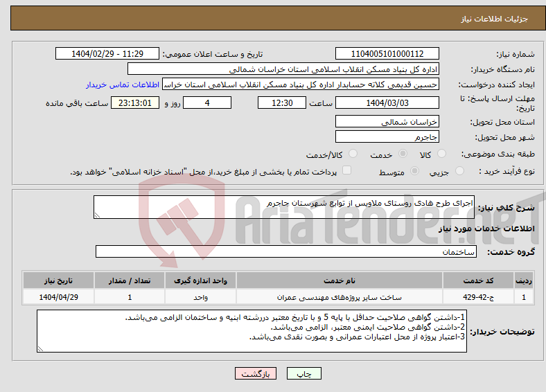Open اطلاعات تماس خریدار link

pos(123,84)
